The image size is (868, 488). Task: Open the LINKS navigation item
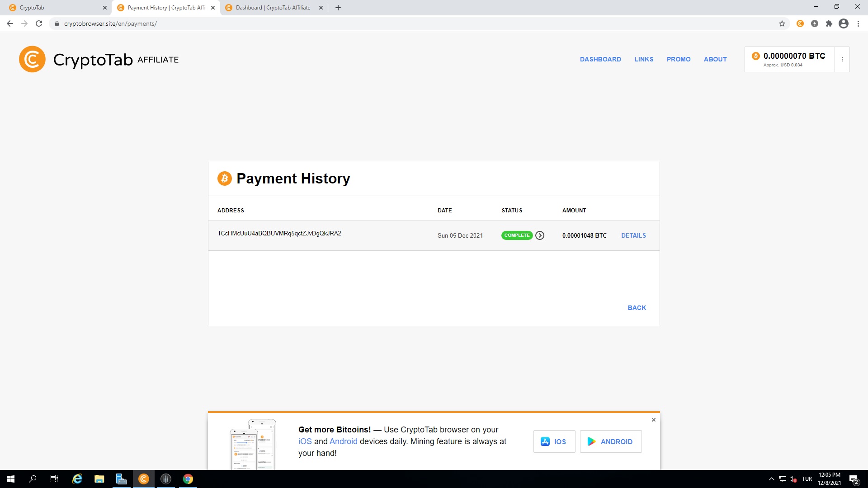(644, 59)
